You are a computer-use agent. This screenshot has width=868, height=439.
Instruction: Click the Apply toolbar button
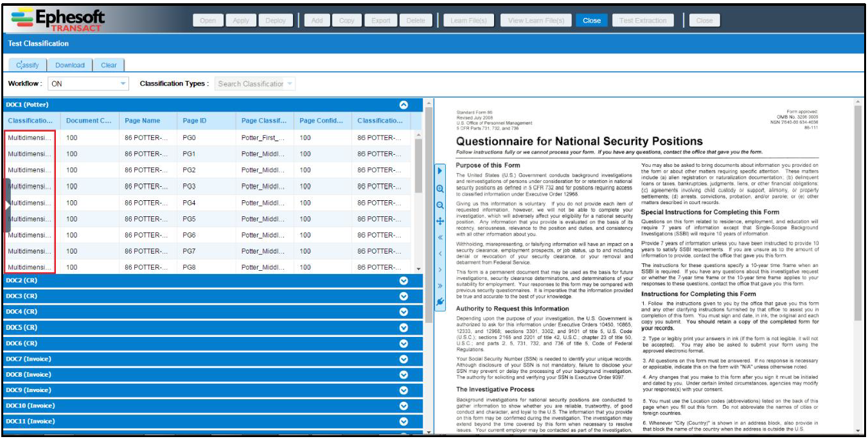[241, 21]
